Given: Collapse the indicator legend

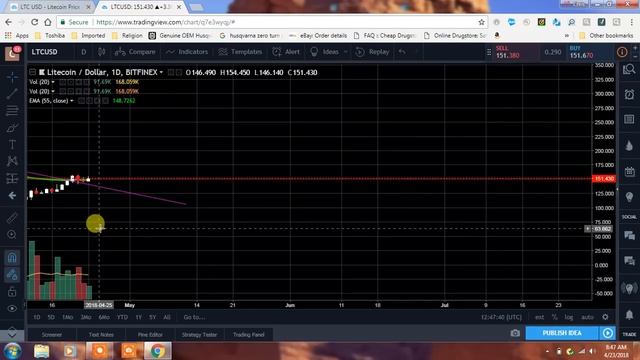Looking at the screenshot, I should (x=33, y=72).
